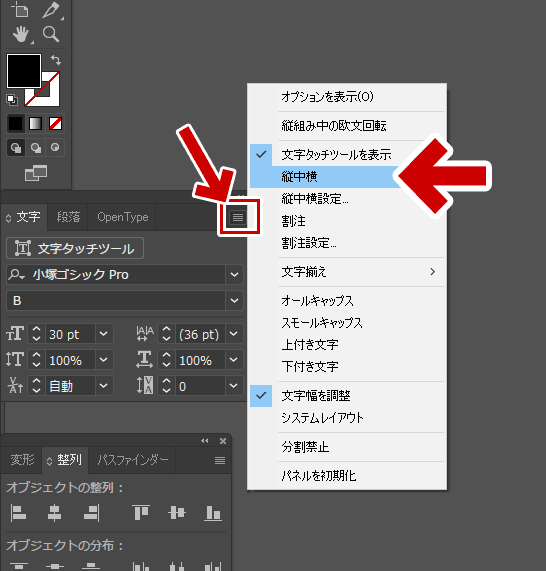The image size is (546, 571).
Task: Reset to default fill and stroke
Action: tap(12, 99)
